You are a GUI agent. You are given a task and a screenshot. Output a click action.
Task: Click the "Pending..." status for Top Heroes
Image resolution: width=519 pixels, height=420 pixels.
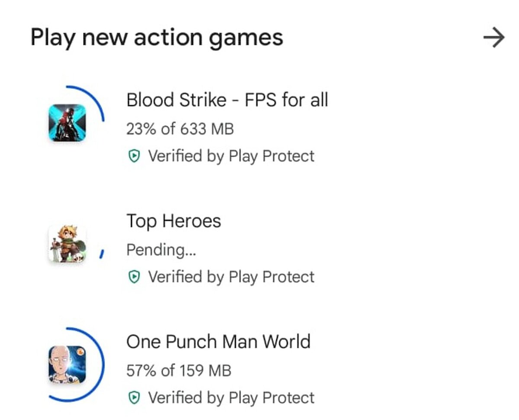click(161, 250)
